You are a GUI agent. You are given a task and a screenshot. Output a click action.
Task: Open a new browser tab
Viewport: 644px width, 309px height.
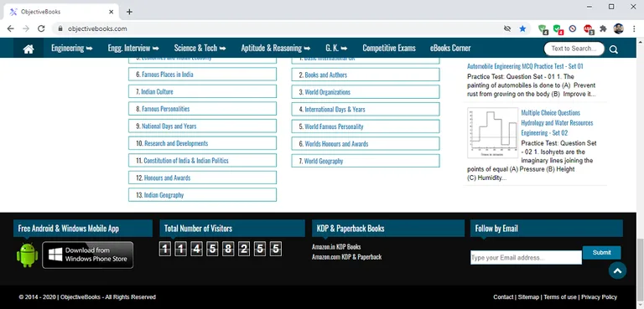pyautogui.click(x=129, y=12)
